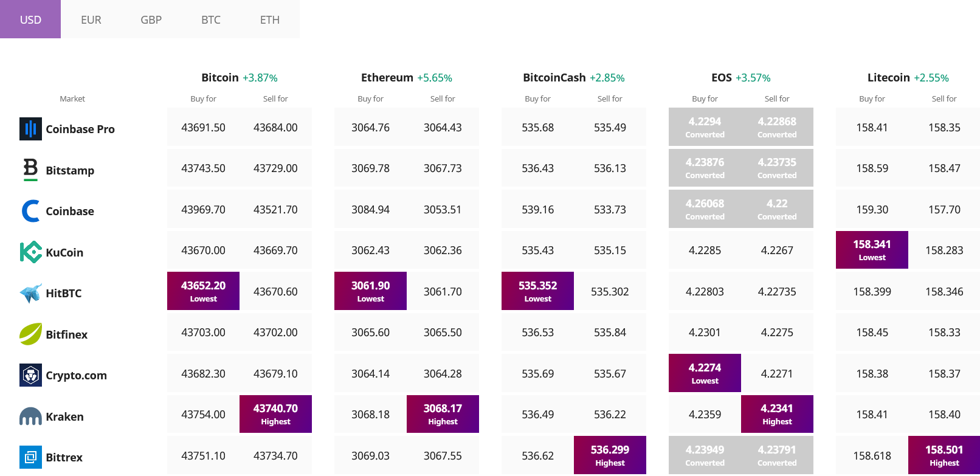Click Coinbase Litecoin buy price 159.30
Image resolution: width=980 pixels, height=476 pixels.
(872, 210)
